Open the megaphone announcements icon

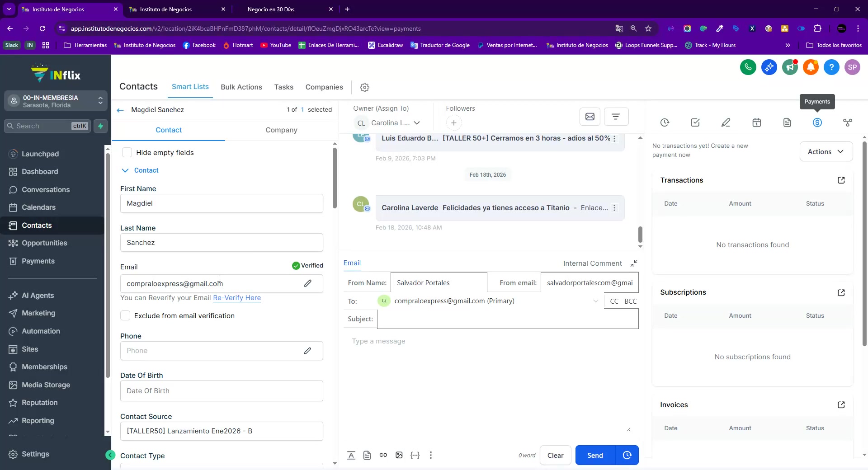tap(790, 67)
